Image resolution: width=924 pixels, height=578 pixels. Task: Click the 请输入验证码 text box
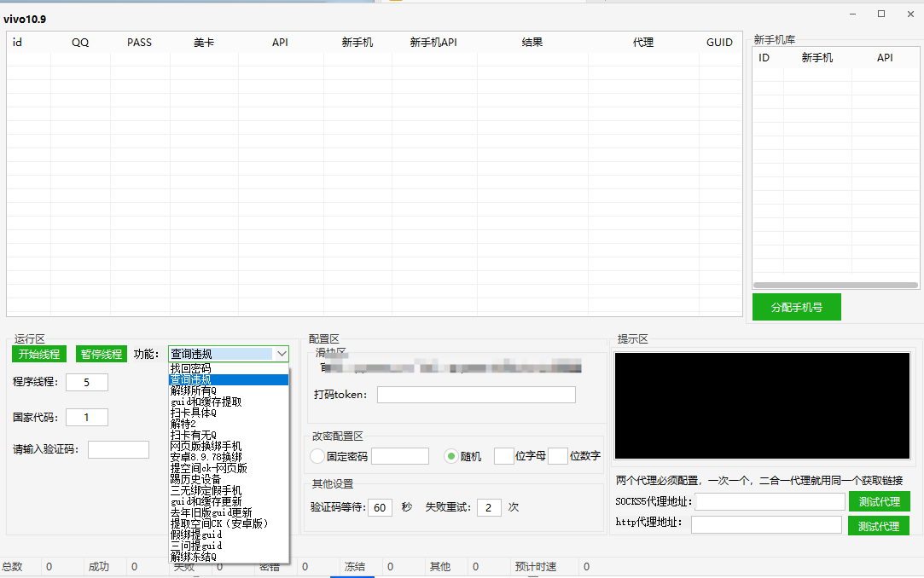coord(118,449)
